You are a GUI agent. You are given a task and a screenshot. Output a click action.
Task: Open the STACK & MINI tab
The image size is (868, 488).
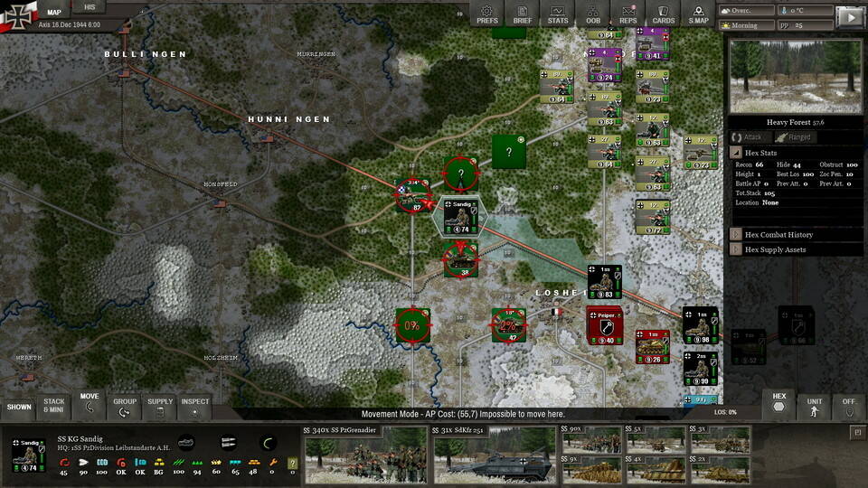tap(53, 406)
